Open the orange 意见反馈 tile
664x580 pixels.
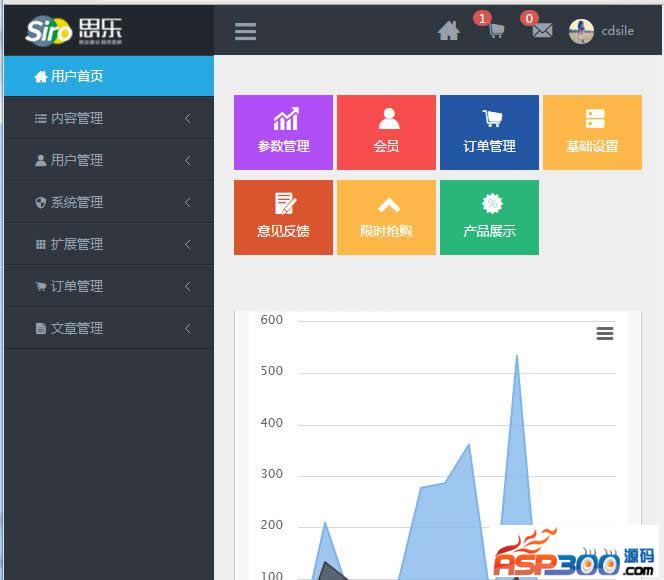coord(283,218)
